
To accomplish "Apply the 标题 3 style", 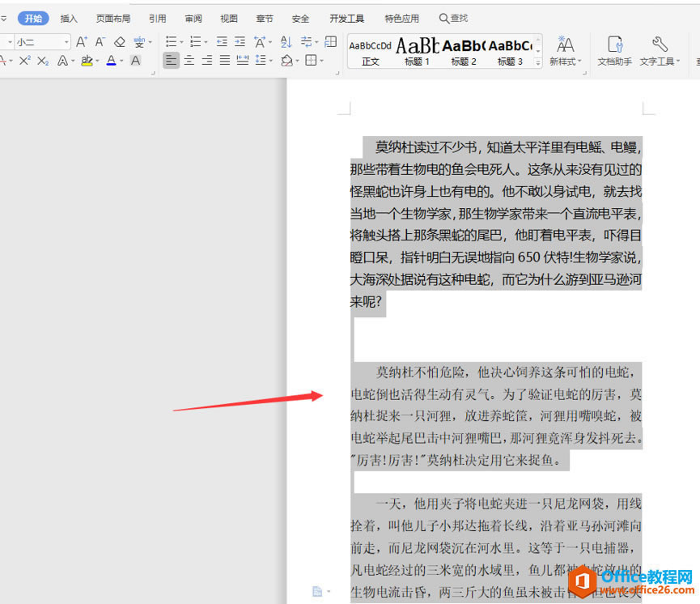I will 510,51.
